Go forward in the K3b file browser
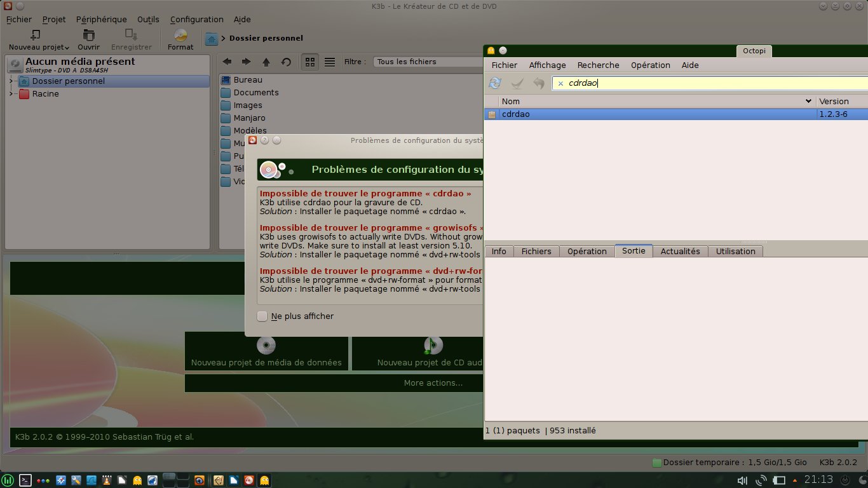This screenshot has width=868, height=488. pyautogui.click(x=246, y=62)
